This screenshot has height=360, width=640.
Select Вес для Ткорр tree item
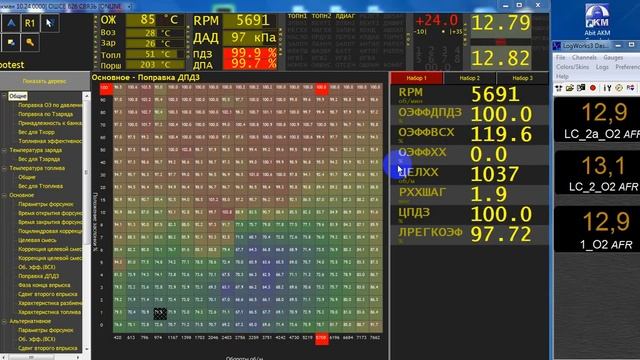pos(36,132)
